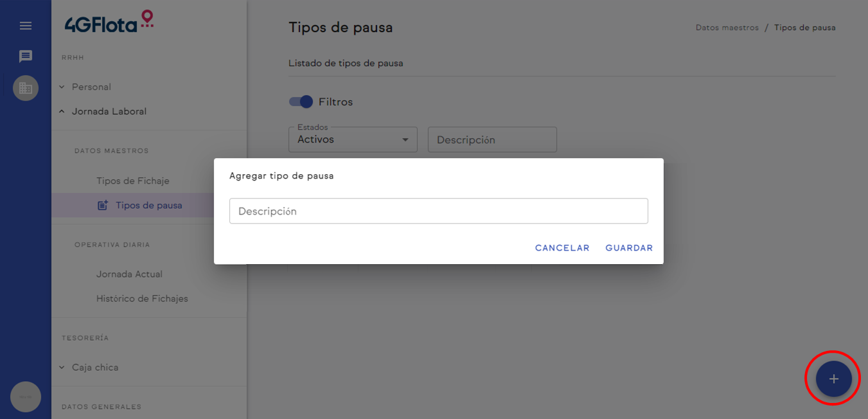868x419 pixels.
Task: Open the hamburger menu icon
Action: pyautogui.click(x=26, y=26)
